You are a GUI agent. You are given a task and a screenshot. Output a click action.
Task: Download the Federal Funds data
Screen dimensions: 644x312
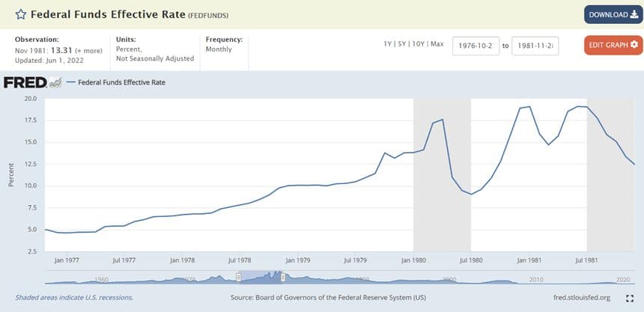pyautogui.click(x=613, y=14)
